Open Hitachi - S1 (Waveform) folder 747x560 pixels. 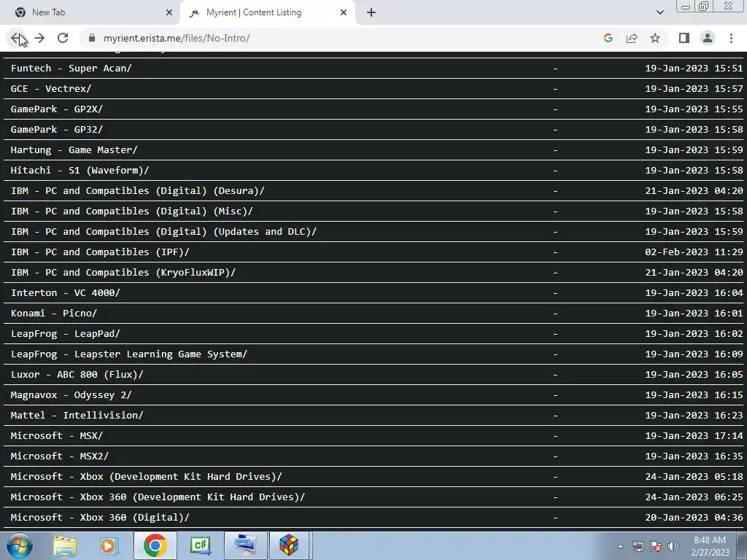(80, 171)
